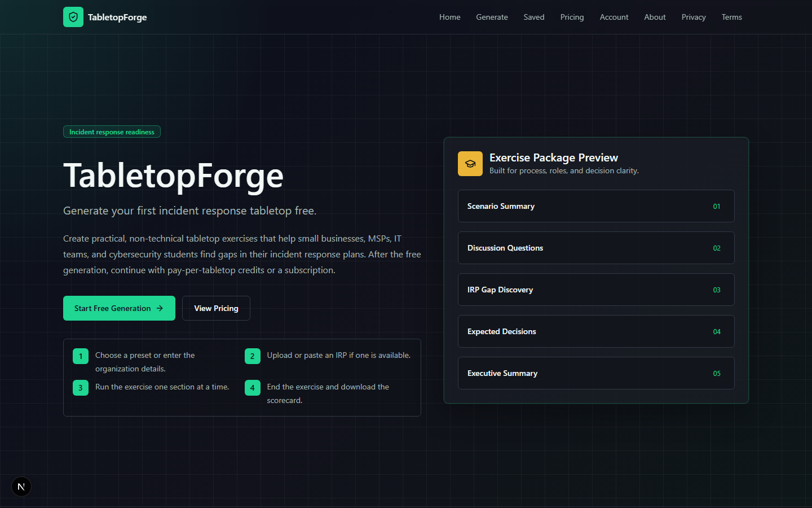Click text 'Upload or paste an IRP if one is available.'
812x508 pixels.
pos(339,355)
